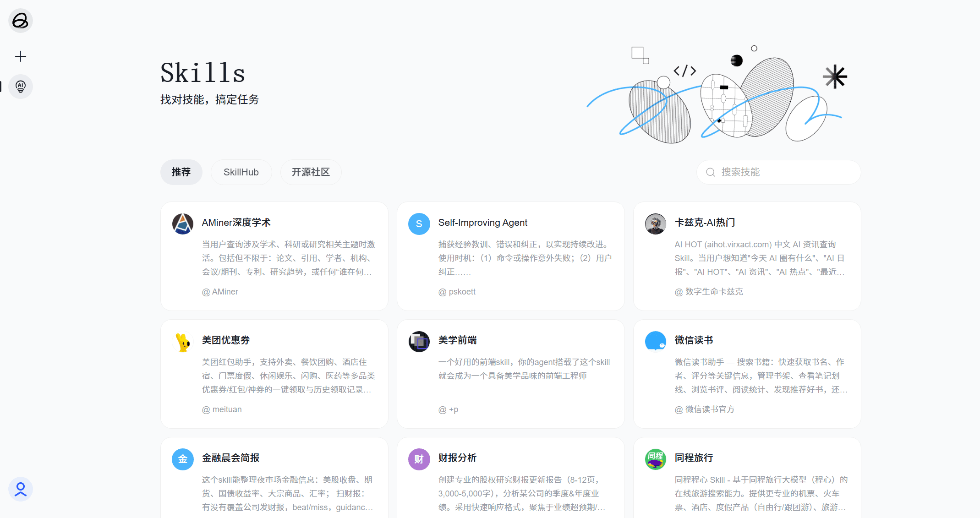
Task: Click the app logo in the sidebar
Action: 21,21
